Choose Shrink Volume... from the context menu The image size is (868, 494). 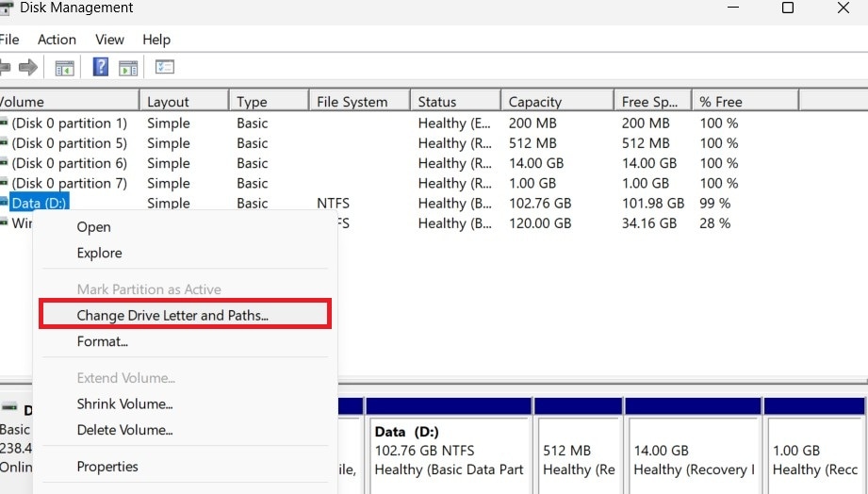tap(186, 404)
